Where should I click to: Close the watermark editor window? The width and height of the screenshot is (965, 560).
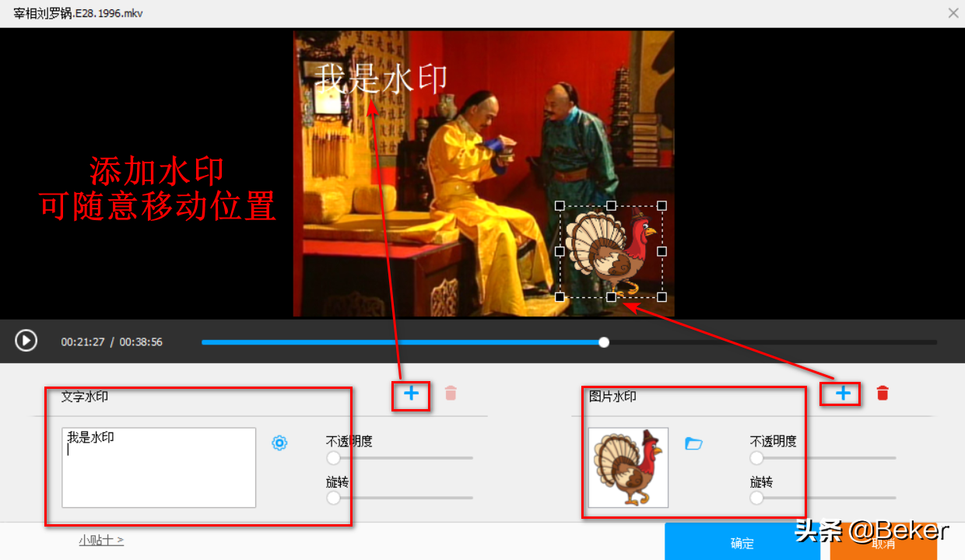pos(953,13)
